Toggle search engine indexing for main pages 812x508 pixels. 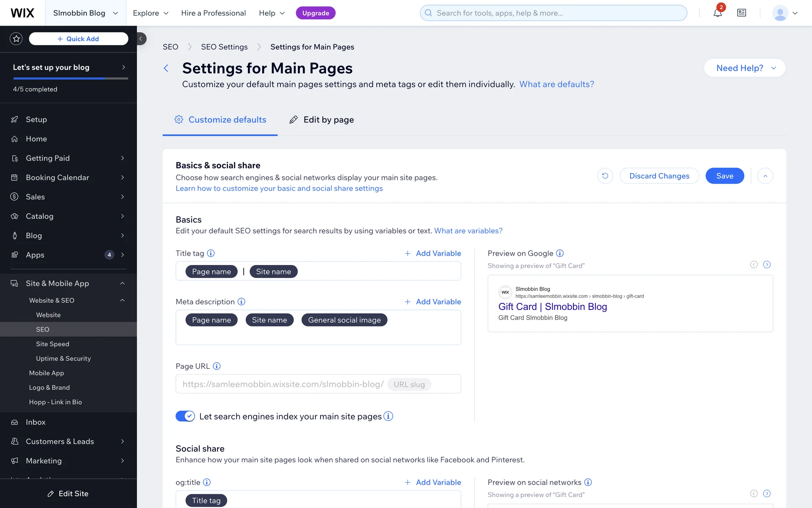(185, 416)
